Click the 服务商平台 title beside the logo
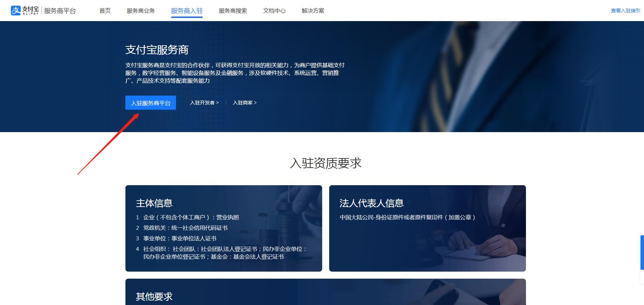644x305 pixels. tap(60, 11)
